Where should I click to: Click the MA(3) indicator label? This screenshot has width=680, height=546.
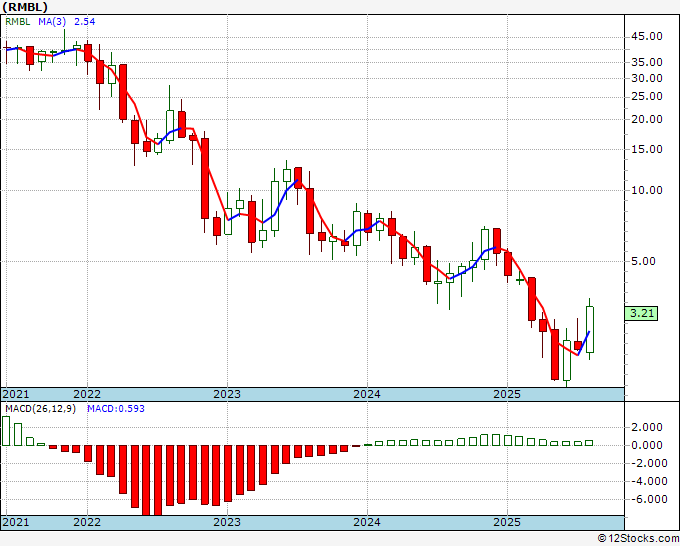52,22
